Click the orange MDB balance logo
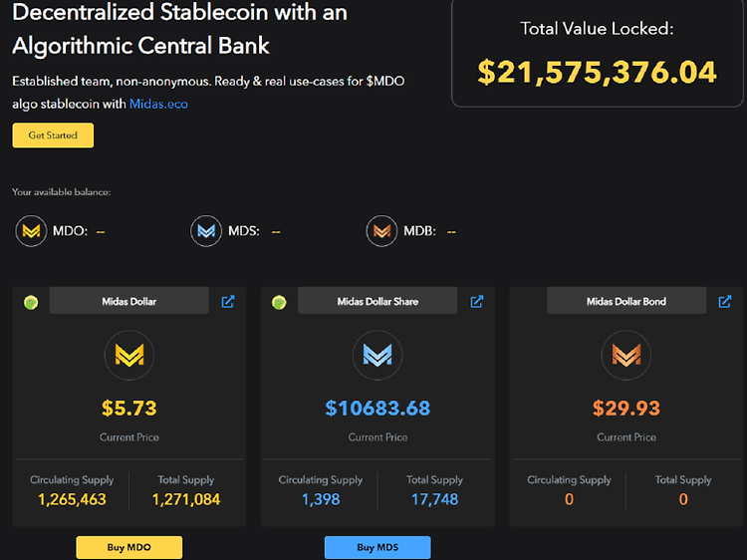 [x=381, y=231]
